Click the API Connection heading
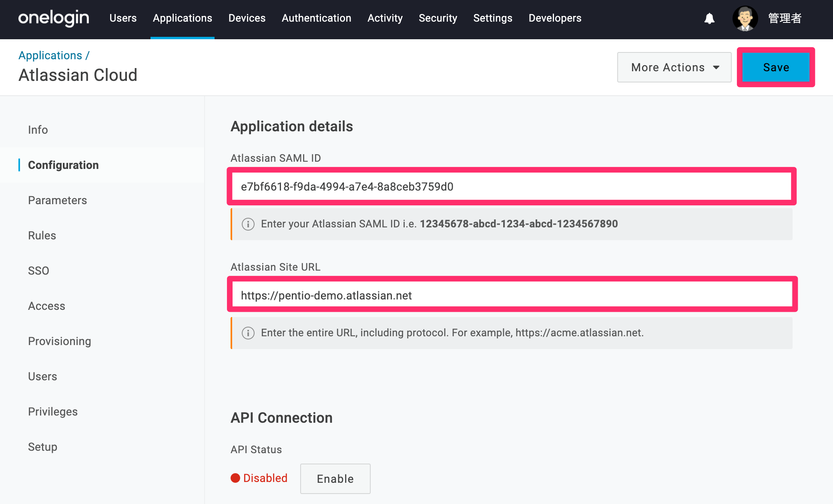 [x=281, y=418]
